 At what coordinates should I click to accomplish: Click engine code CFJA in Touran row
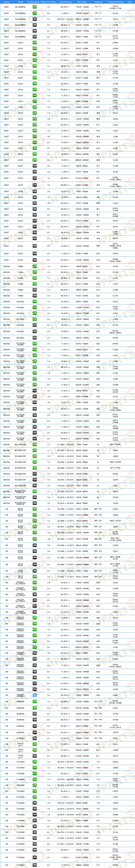pyautogui.click(x=115, y=832)
